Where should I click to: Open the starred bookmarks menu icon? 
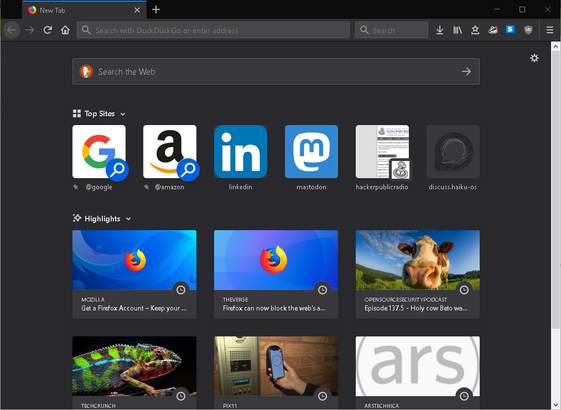(475, 30)
